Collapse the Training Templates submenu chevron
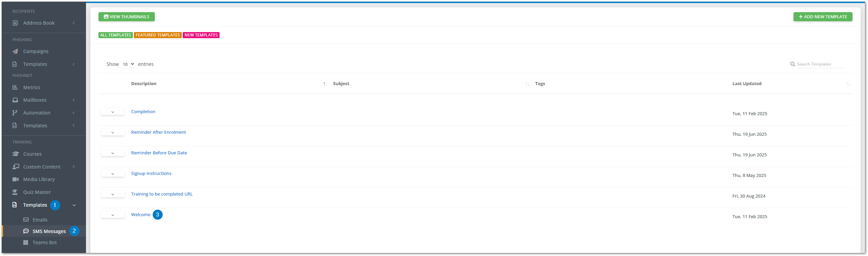This screenshot has width=868, height=256. point(74,205)
